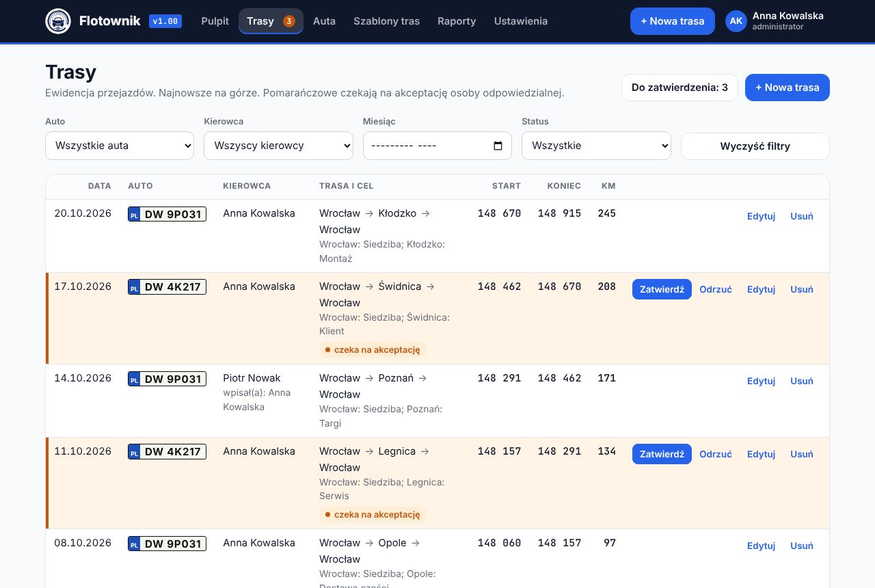Image resolution: width=875 pixels, height=588 pixels.
Task: Reject the 11.10.2026 Legnica route
Action: click(x=716, y=454)
